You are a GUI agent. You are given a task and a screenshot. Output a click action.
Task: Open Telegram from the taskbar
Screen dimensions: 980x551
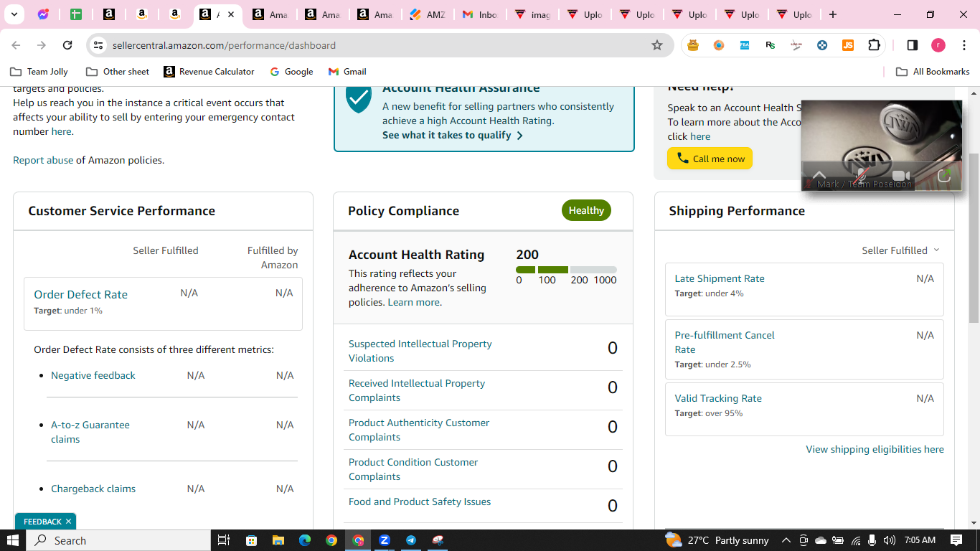tap(411, 540)
